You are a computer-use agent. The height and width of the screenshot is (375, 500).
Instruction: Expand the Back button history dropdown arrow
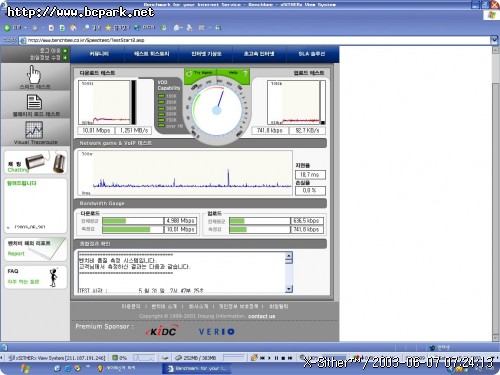tap(25, 28)
